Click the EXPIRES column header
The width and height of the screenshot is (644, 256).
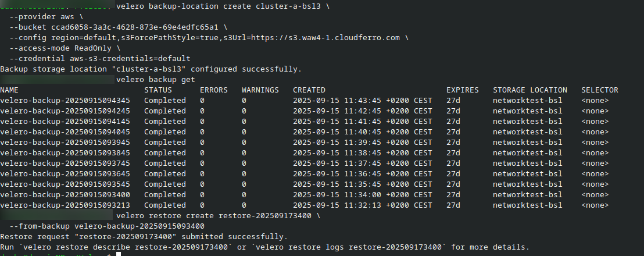click(x=463, y=90)
